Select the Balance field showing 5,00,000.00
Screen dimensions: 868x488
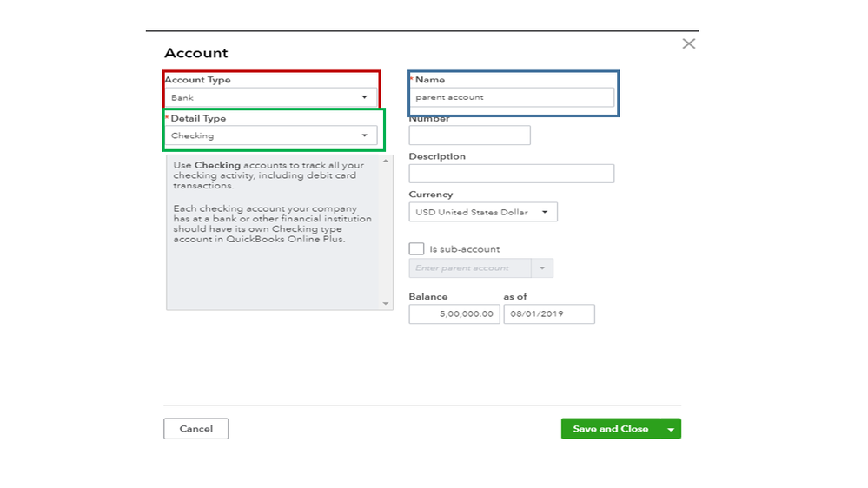[x=454, y=314]
